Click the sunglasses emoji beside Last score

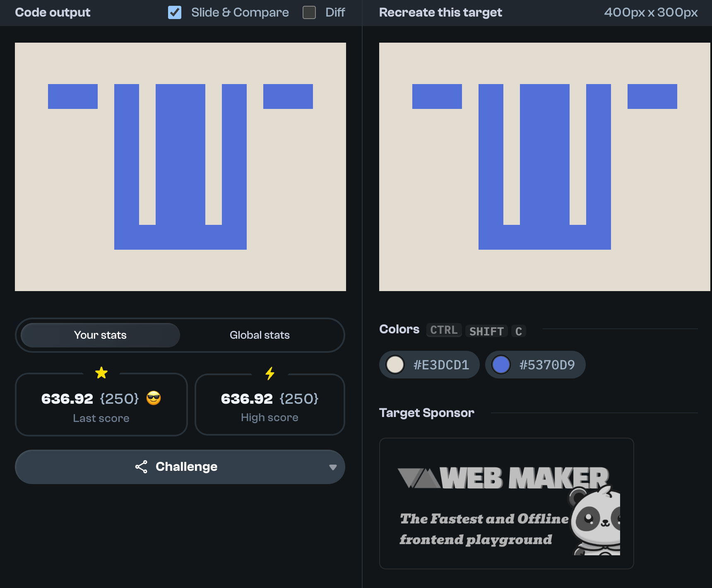click(x=154, y=398)
